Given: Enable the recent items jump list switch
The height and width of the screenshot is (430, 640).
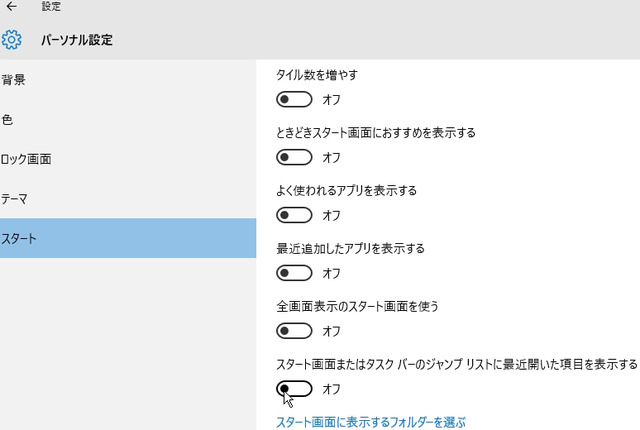Looking at the screenshot, I should click(x=294, y=389).
